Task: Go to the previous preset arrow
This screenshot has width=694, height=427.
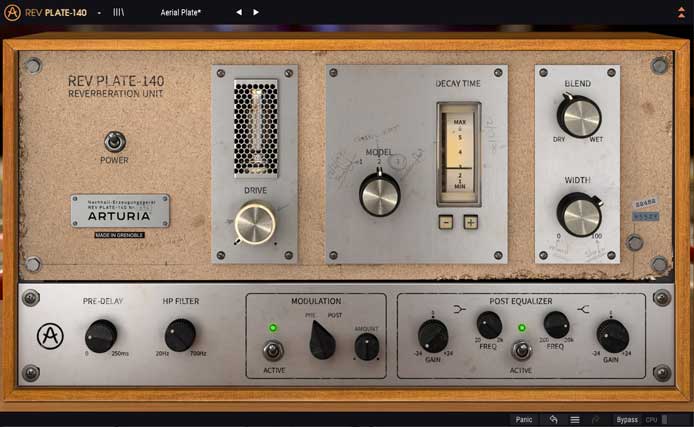Action: tap(239, 12)
